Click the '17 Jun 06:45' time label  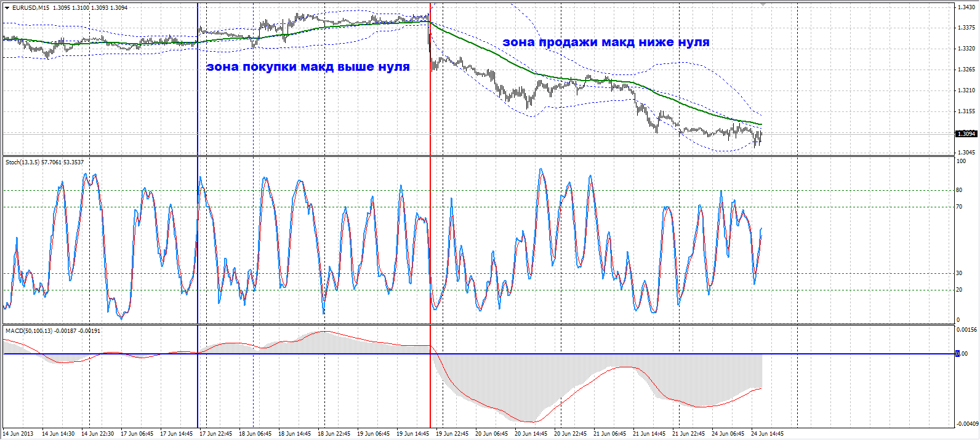click(137, 434)
